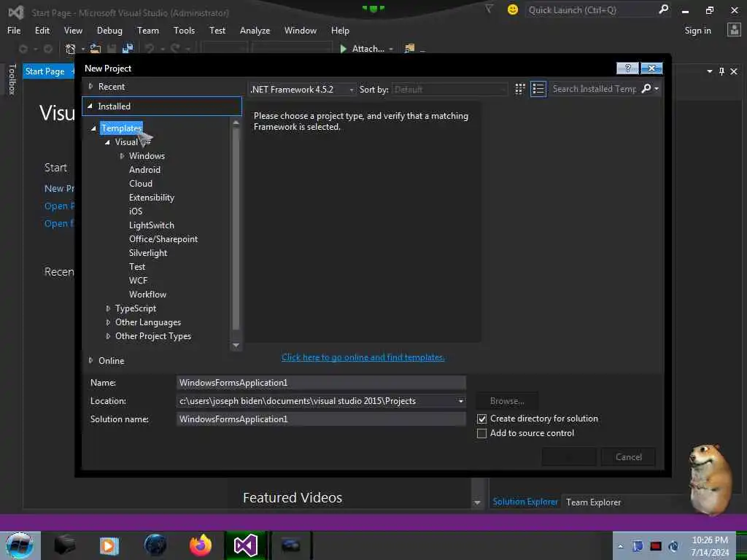This screenshot has width=747, height=560.
Task: Click the search magnifier in Installed Templates box
Action: (646, 88)
